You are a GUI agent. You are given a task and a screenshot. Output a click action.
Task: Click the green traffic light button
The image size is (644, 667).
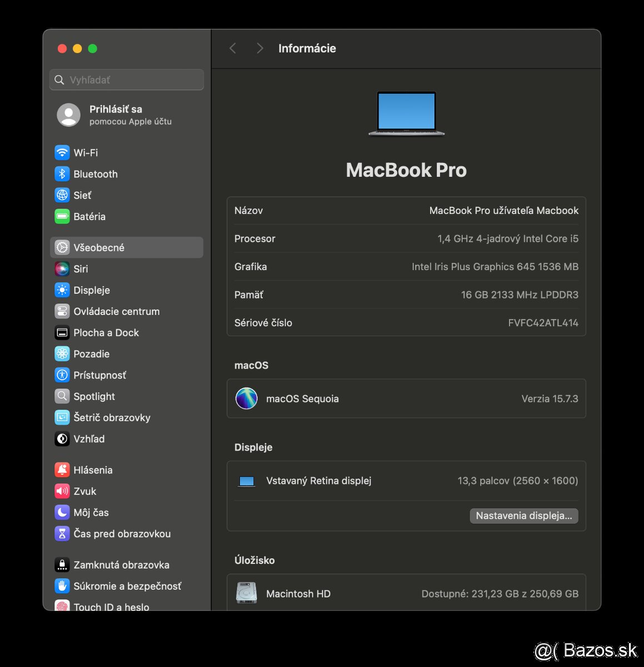point(92,48)
